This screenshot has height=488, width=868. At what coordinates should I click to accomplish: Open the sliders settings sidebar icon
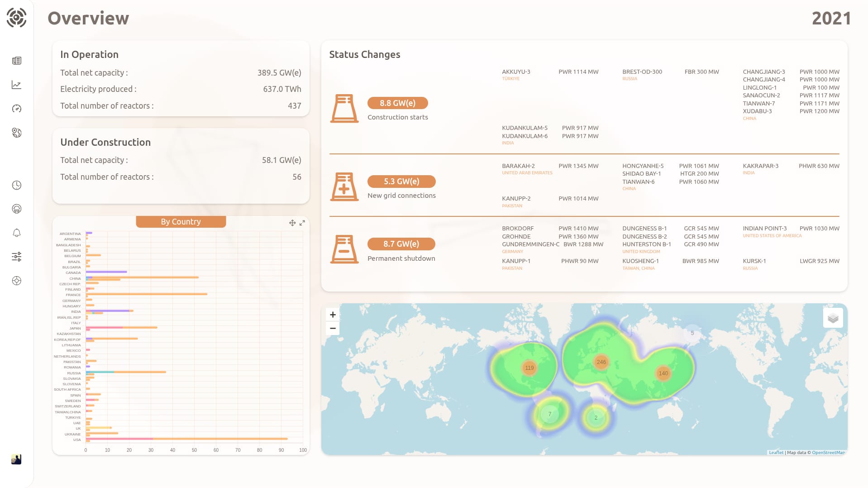pos(17,257)
